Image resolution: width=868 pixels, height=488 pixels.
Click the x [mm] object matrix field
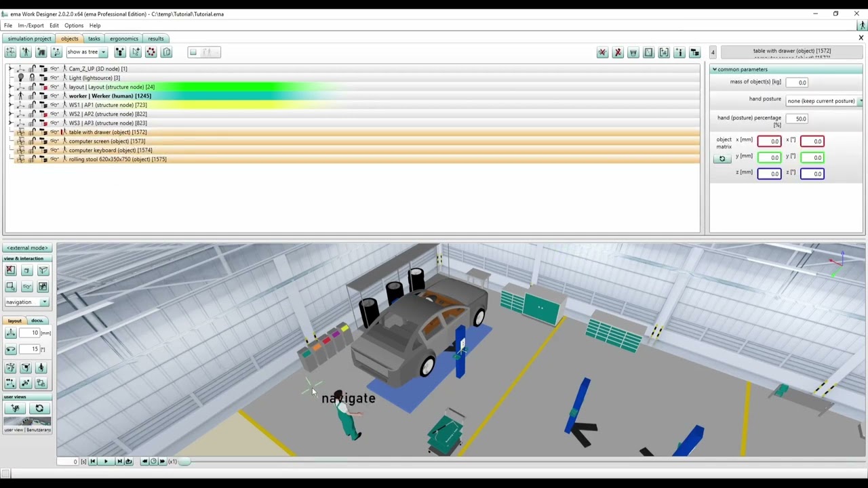click(x=770, y=141)
